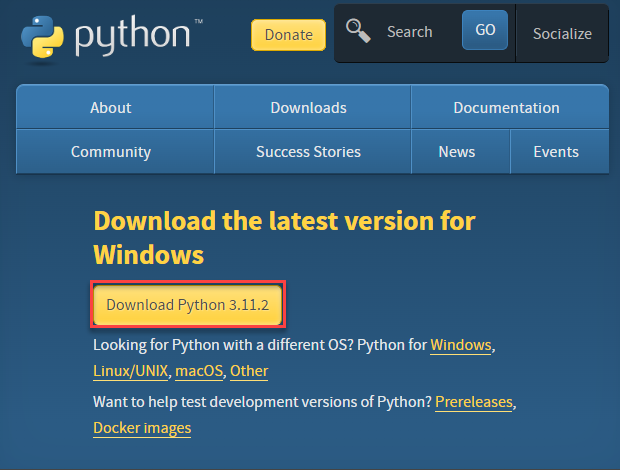Submit search with the GO button

(x=485, y=30)
